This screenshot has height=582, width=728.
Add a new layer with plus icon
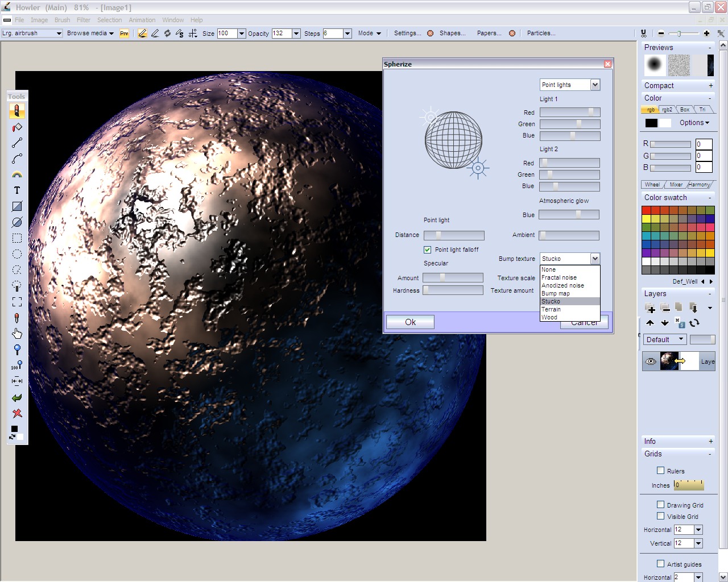651,308
